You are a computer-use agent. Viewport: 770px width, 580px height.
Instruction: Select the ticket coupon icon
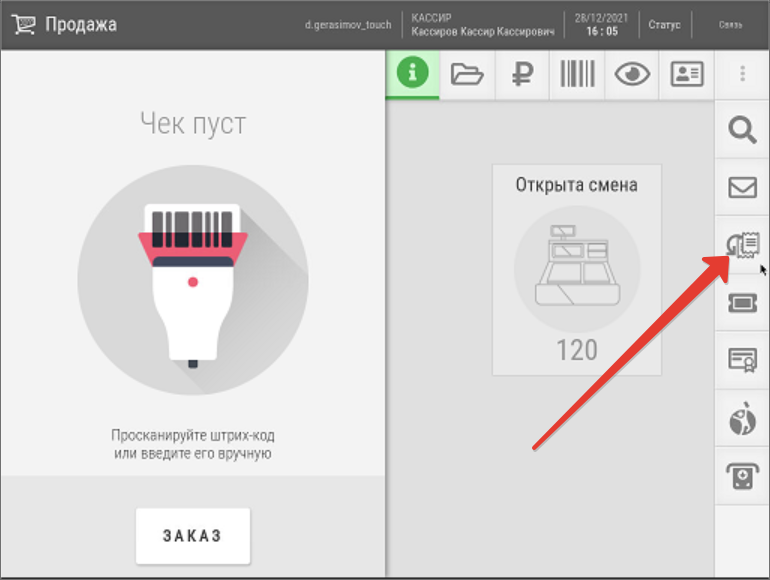pyautogui.click(x=742, y=303)
